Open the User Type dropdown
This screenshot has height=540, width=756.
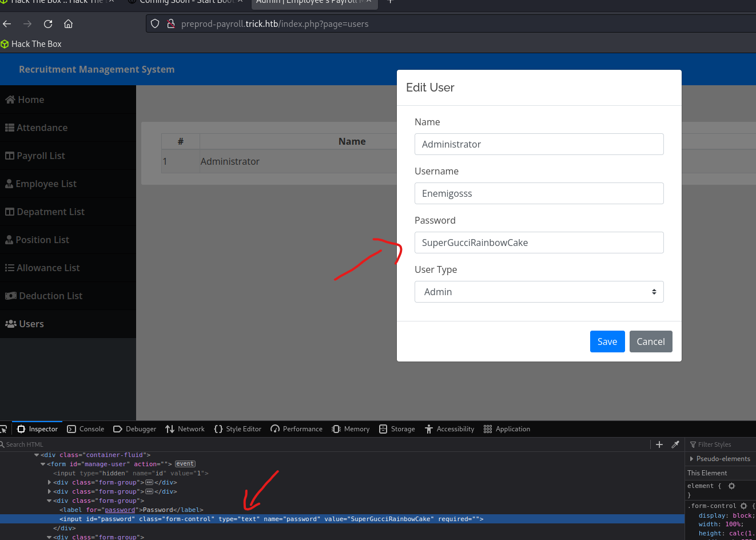click(539, 292)
